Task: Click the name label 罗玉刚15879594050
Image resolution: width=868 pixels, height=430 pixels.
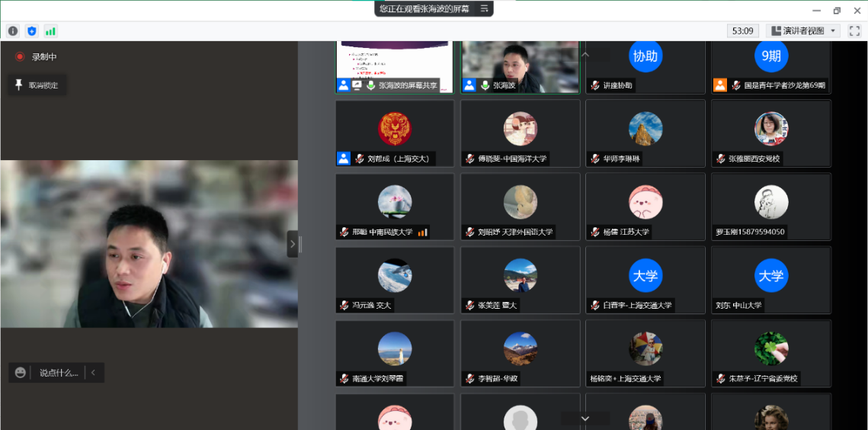Action: [750, 233]
